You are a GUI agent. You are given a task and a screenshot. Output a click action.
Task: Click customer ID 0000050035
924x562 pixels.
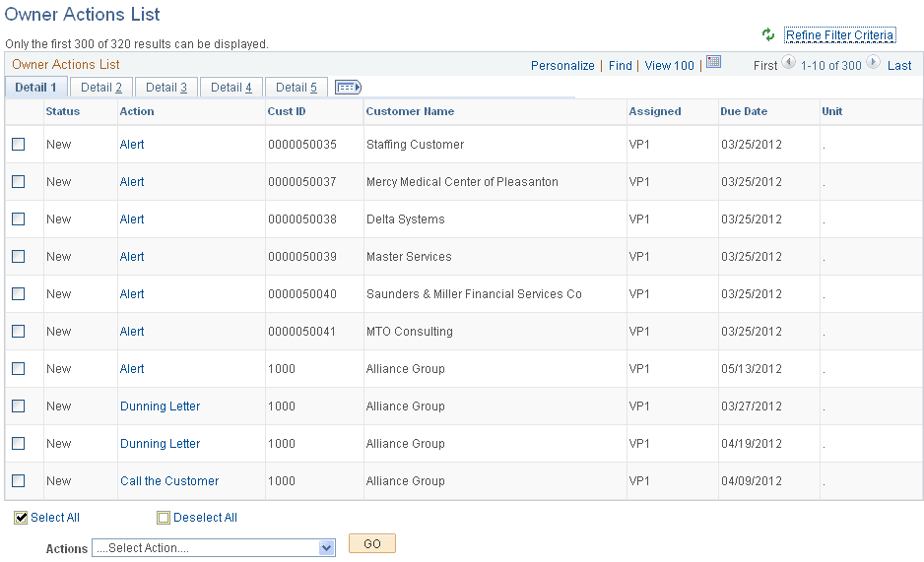click(302, 144)
